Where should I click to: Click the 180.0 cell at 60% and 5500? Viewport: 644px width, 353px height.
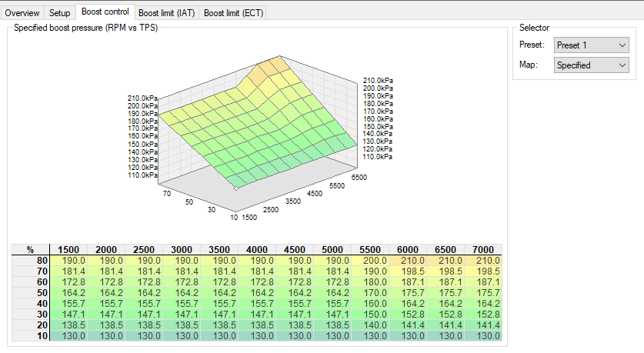[x=370, y=282]
